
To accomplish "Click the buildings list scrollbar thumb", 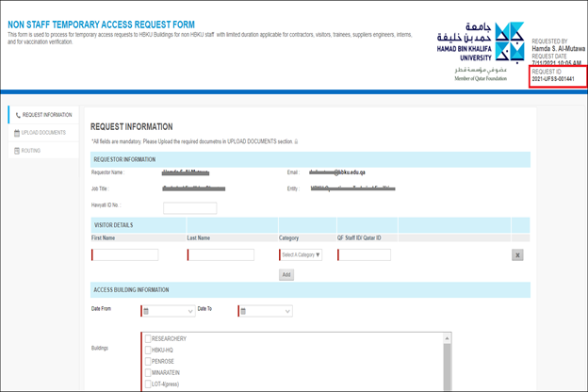I will (447, 367).
